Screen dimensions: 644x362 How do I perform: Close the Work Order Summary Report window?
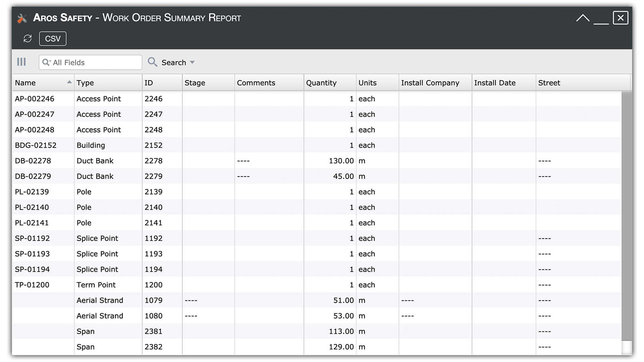click(x=621, y=18)
